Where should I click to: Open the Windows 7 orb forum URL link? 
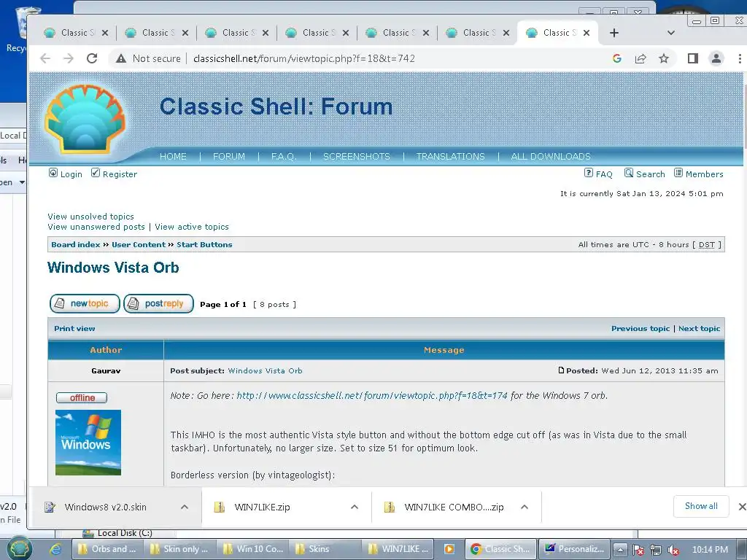(x=372, y=396)
